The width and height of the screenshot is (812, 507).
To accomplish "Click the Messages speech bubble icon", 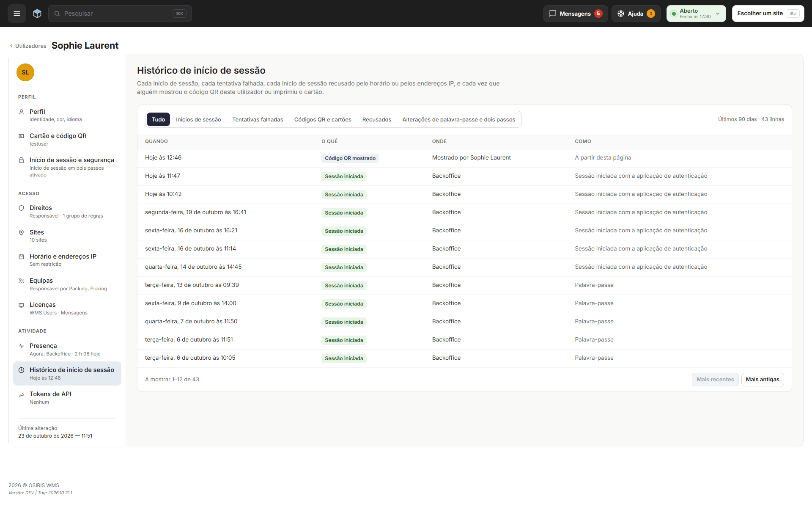I will 552,14.
